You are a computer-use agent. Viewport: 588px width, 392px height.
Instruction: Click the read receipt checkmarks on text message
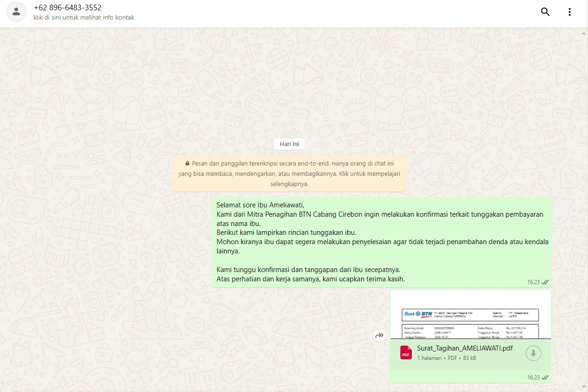545,282
